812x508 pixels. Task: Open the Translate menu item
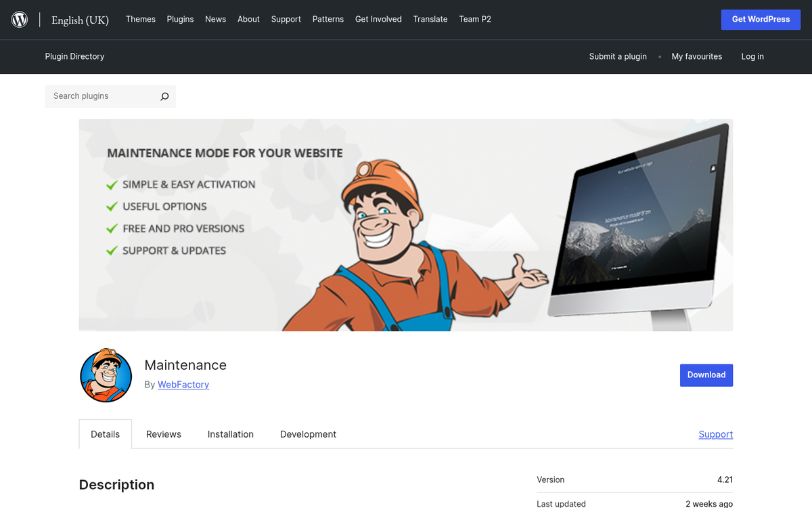(x=430, y=19)
